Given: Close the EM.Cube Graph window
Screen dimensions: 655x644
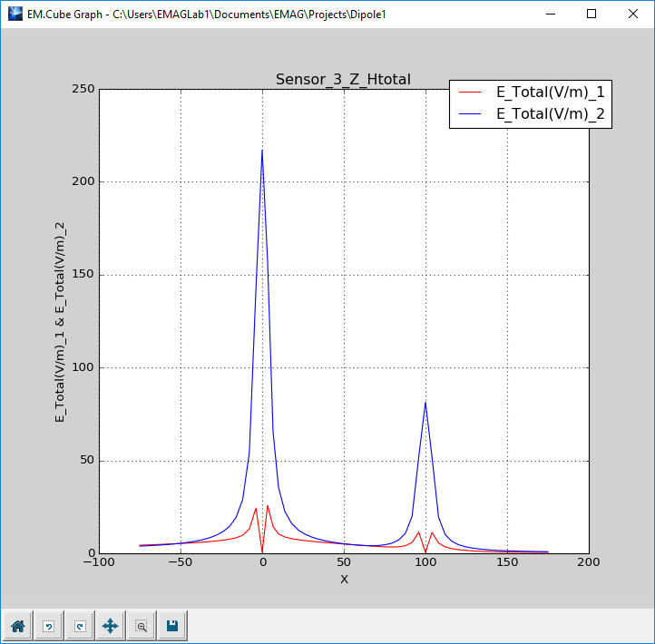Looking at the screenshot, I should point(633,15).
